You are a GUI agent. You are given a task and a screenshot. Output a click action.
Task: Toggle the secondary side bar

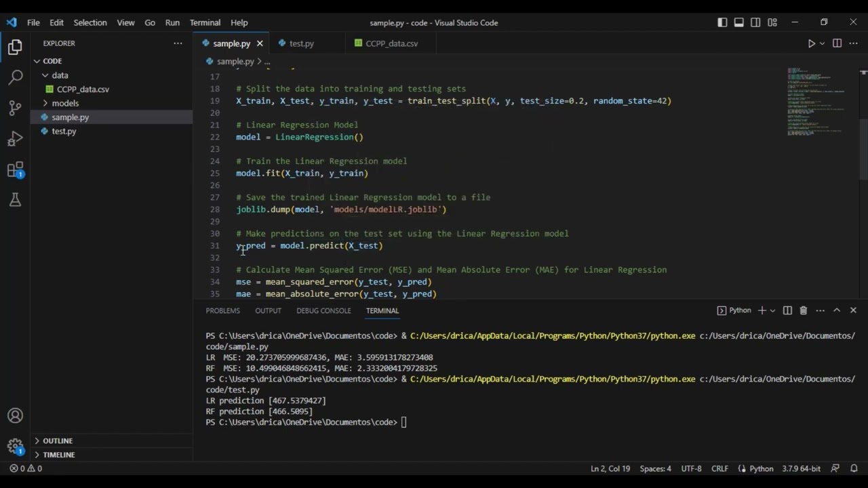click(755, 22)
